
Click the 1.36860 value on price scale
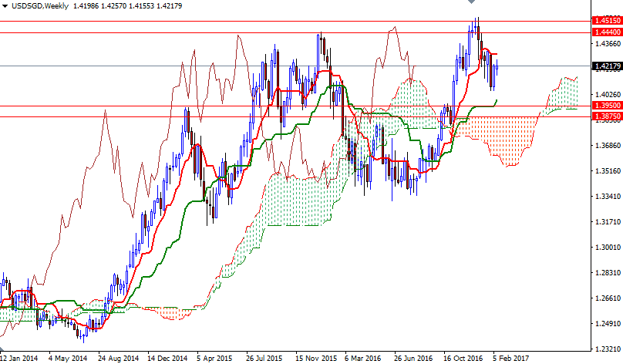(608, 146)
